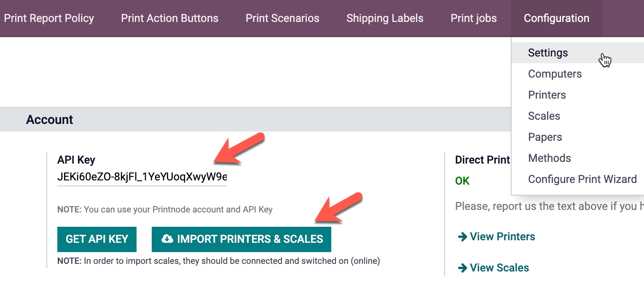The height and width of the screenshot is (290, 644).
Task: Open Papers from the Configuration dropdown
Action: click(545, 137)
